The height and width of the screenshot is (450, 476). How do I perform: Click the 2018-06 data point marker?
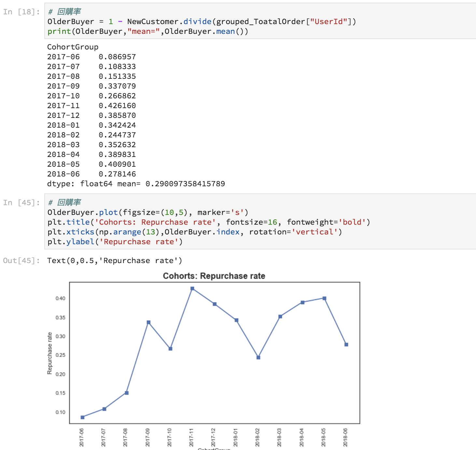(x=346, y=345)
